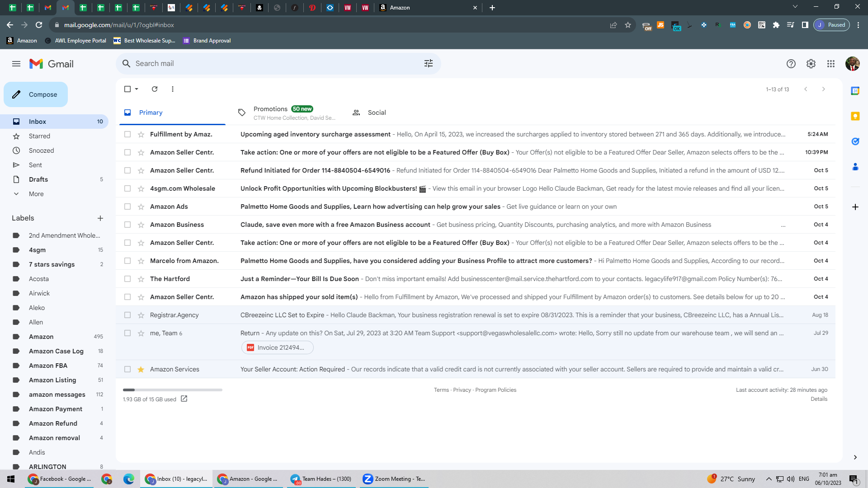This screenshot has height=488, width=868.
Task: Click the get add-ons plus icon
Action: [x=855, y=207]
